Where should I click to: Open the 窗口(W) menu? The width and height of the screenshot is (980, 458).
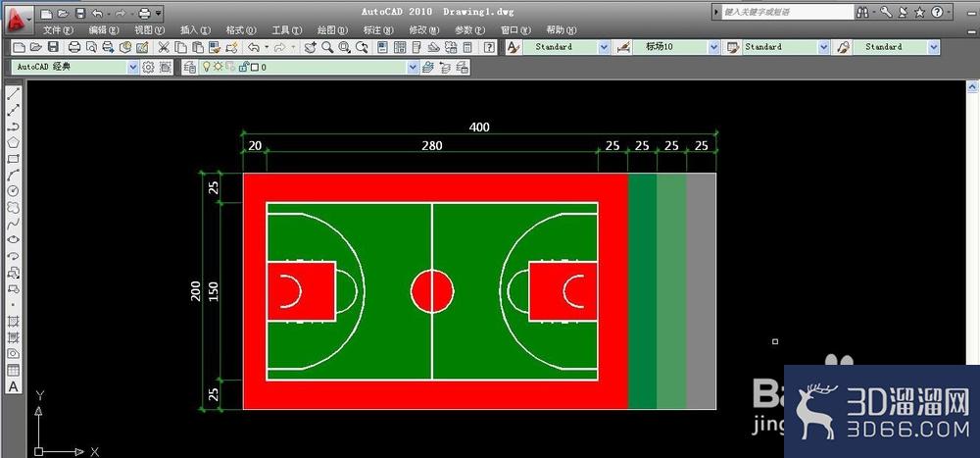click(x=515, y=30)
